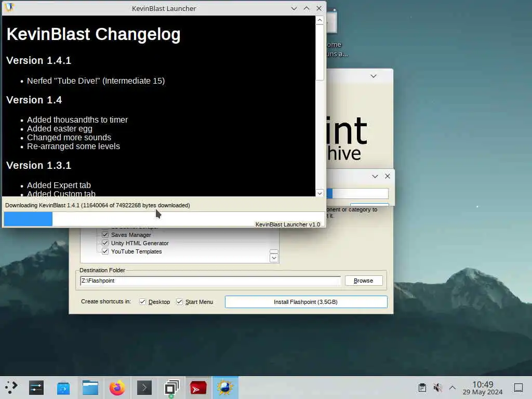
Task: Click 'Added thousandths to timer' entry
Action: [x=77, y=120]
